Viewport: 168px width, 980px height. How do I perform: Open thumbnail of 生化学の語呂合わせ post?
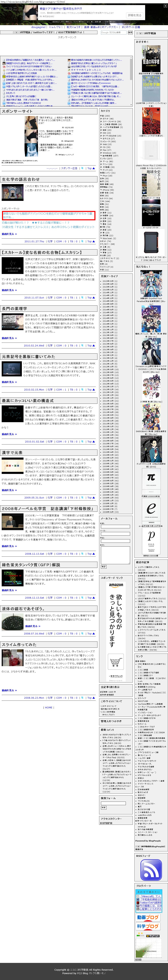tap(12, 192)
